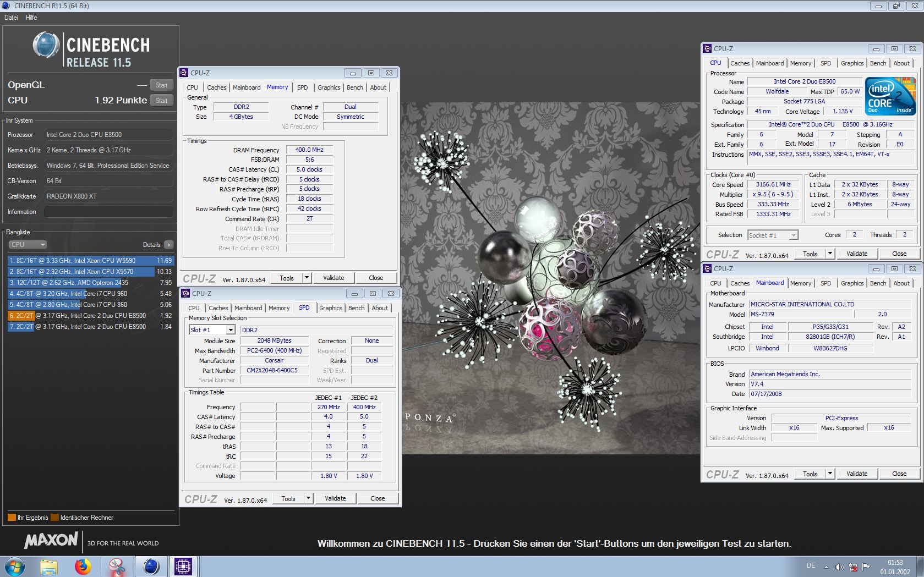Image resolution: width=924 pixels, height=577 pixels.
Task: Click Identischer Rechner legend swatch
Action: 54,518
